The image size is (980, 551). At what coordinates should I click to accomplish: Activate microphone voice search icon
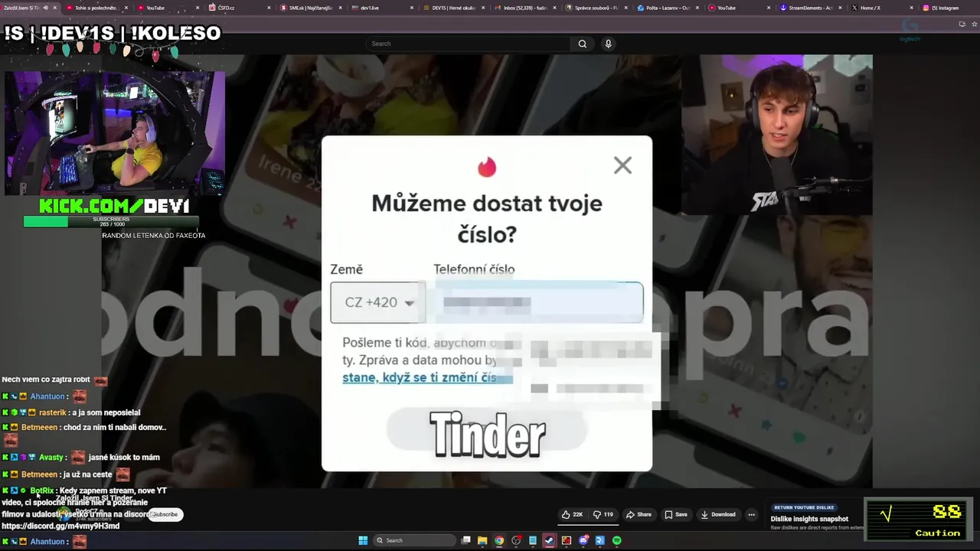pyautogui.click(x=608, y=44)
